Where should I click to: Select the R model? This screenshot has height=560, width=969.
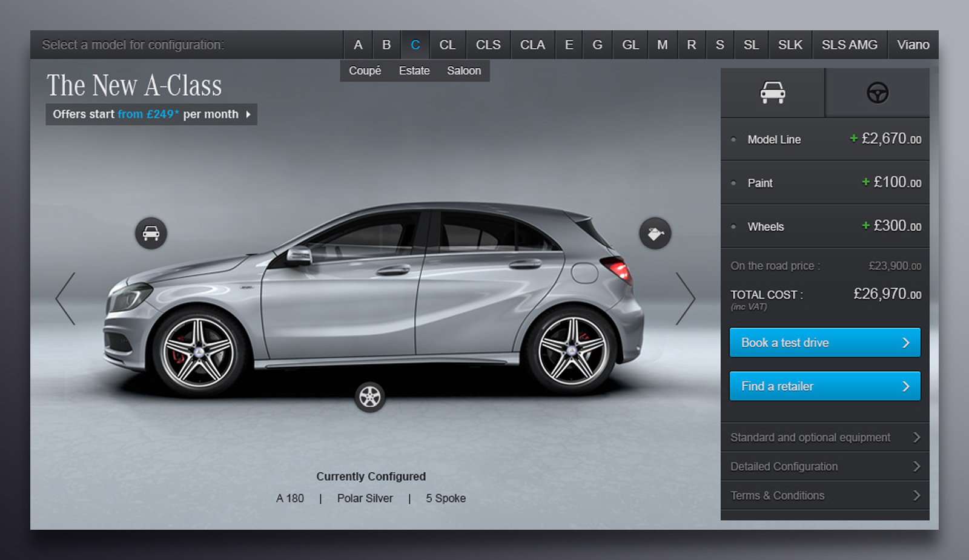point(692,45)
